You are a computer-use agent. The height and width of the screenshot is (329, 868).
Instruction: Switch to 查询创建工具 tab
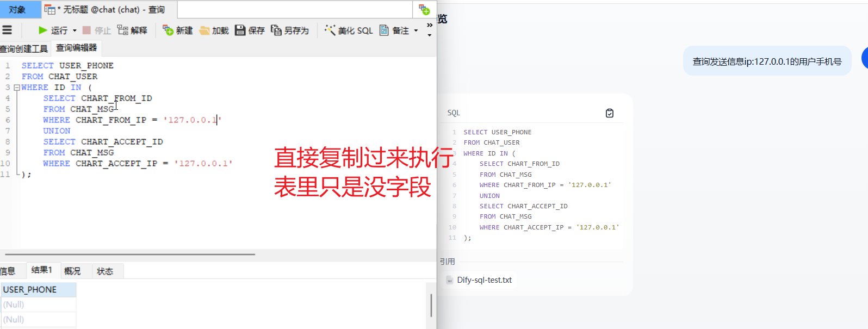(x=24, y=48)
